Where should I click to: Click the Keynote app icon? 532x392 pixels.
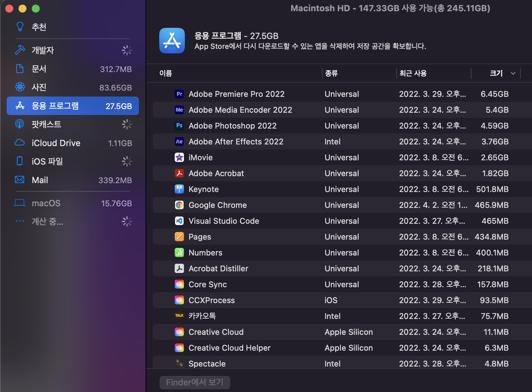pyautogui.click(x=179, y=189)
